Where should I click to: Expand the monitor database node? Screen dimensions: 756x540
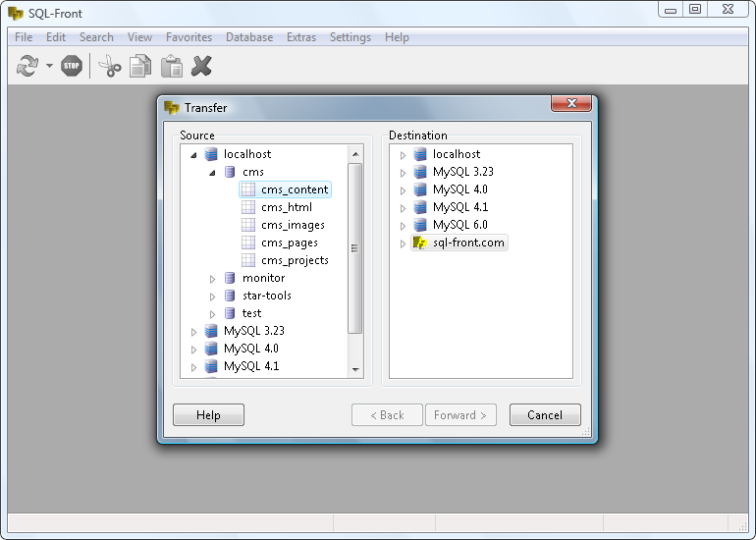(x=212, y=279)
